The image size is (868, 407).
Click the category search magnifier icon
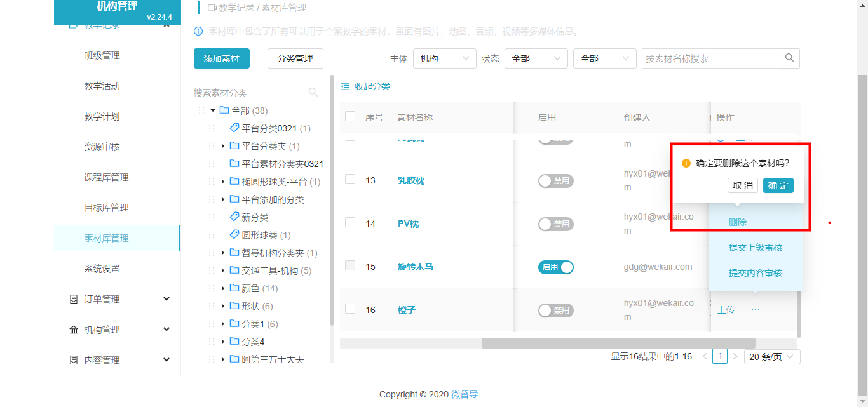click(313, 92)
